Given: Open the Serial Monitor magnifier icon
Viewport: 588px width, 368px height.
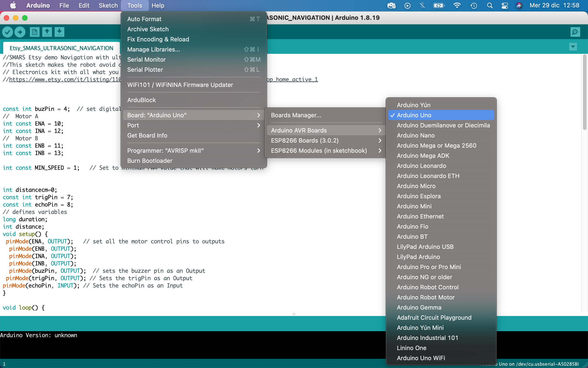Looking at the screenshot, I should [575, 32].
